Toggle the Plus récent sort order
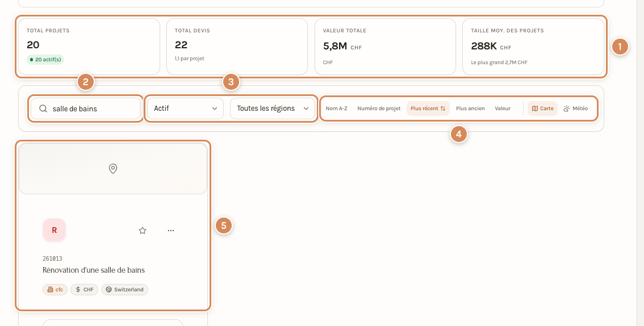644x326 pixels. pyautogui.click(x=428, y=108)
